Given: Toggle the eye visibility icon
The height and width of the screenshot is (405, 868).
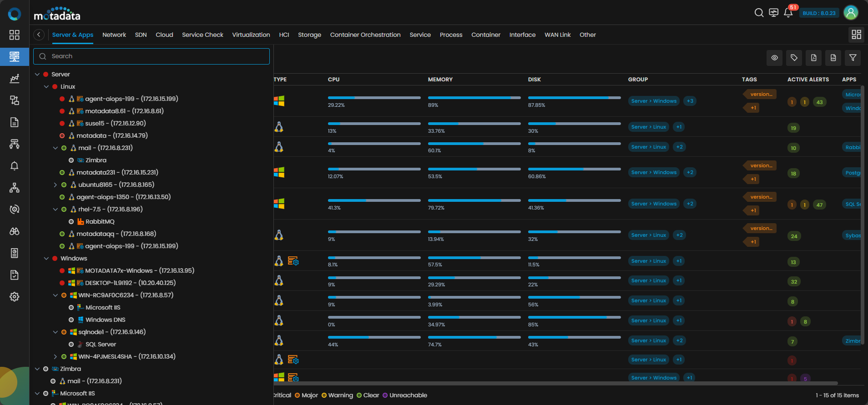Looking at the screenshot, I should (x=775, y=58).
